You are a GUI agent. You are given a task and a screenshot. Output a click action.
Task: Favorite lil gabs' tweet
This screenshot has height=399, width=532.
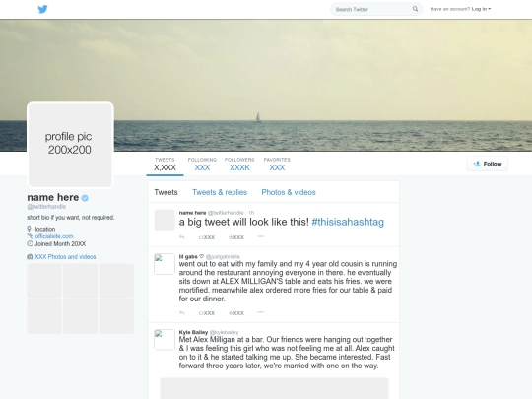[236, 313]
